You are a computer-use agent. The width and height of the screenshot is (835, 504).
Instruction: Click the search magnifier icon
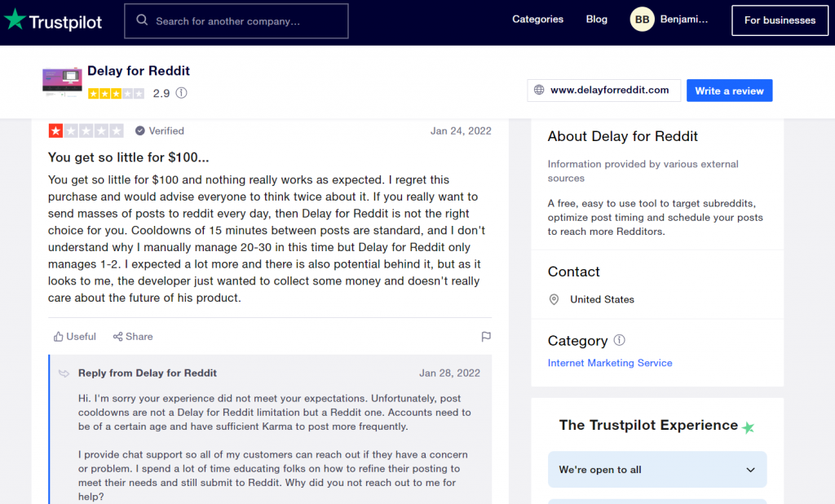[142, 20]
